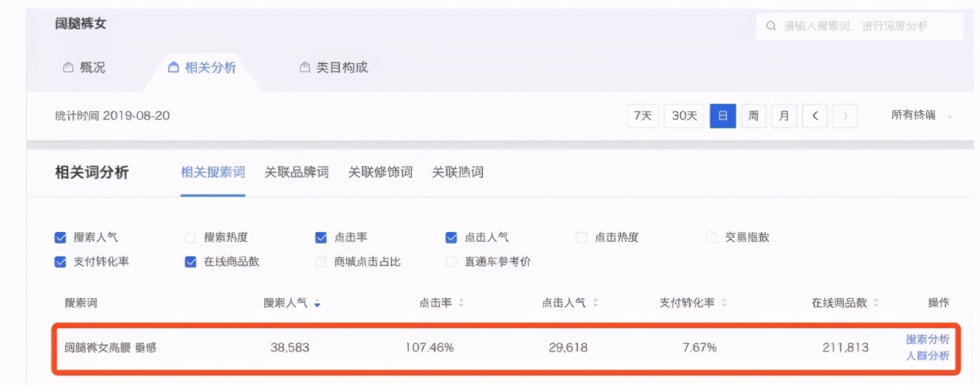Click the 操作 column header

[938, 303]
